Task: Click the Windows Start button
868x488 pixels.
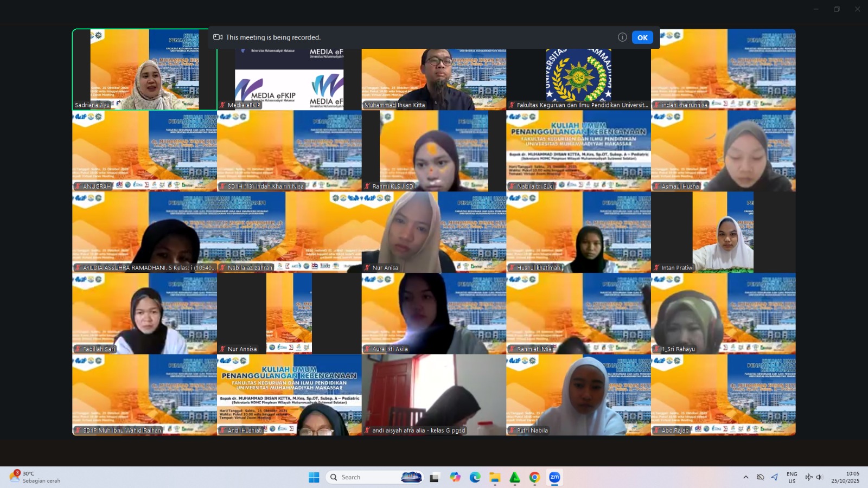Action: pos(314,477)
